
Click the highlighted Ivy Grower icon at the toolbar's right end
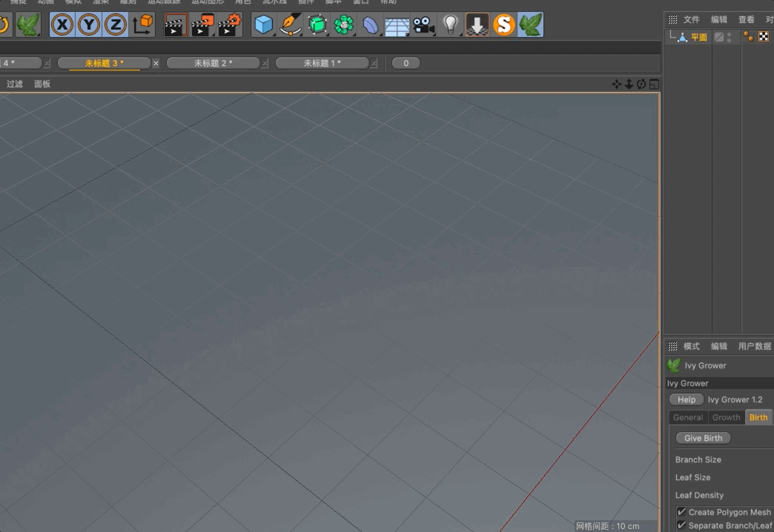pyautogui.click(x=531, y=24)
